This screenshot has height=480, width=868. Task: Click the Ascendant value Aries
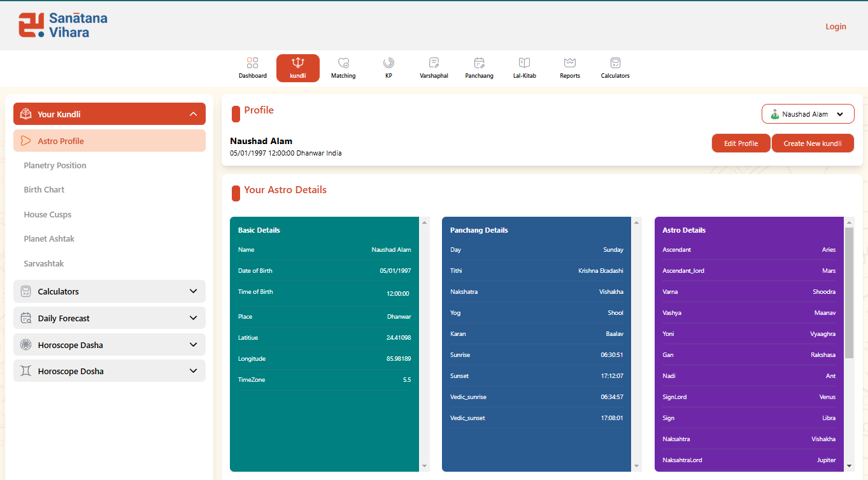click(829, 250)
